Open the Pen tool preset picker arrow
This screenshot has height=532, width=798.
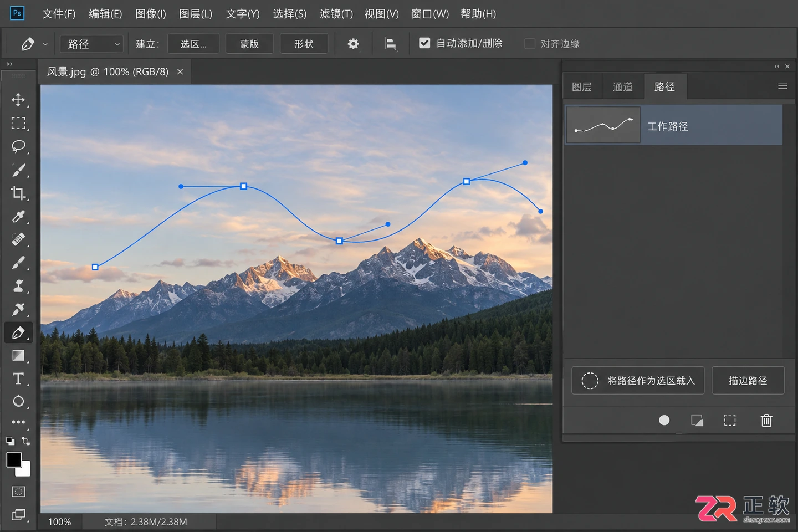click(45, 44)
